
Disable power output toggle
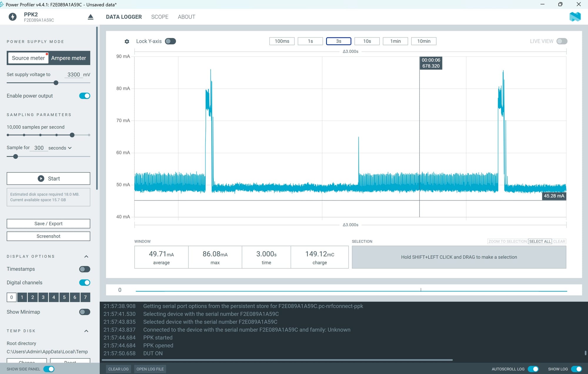tap(85, 96)
